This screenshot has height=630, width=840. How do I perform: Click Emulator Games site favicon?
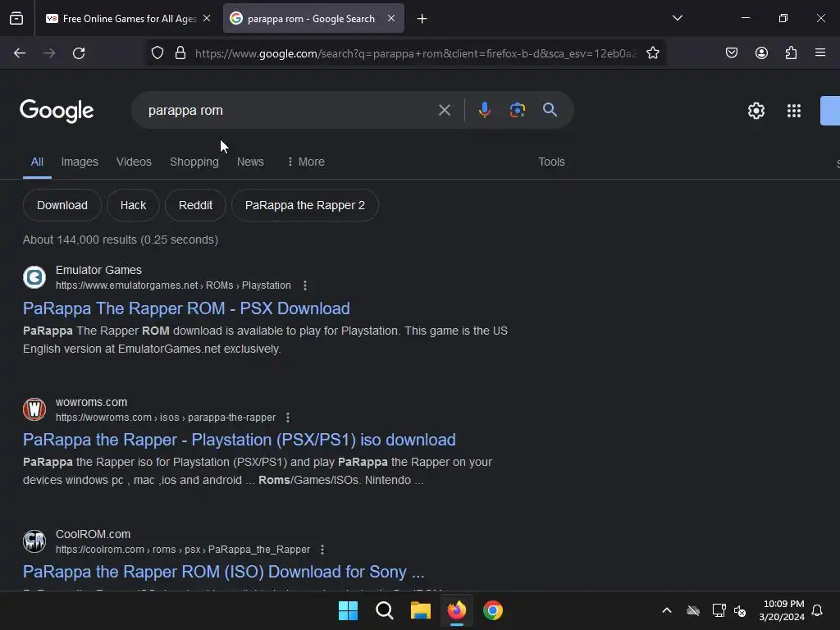34,277
